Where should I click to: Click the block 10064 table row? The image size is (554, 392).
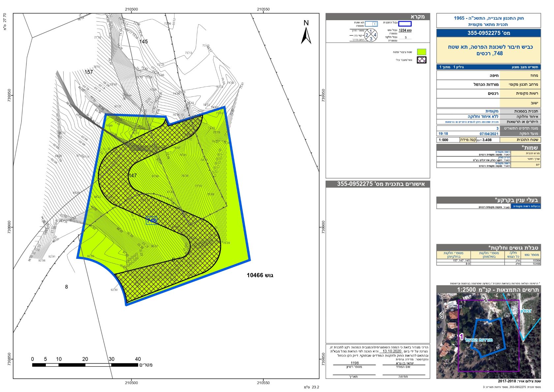click(488, 260)
